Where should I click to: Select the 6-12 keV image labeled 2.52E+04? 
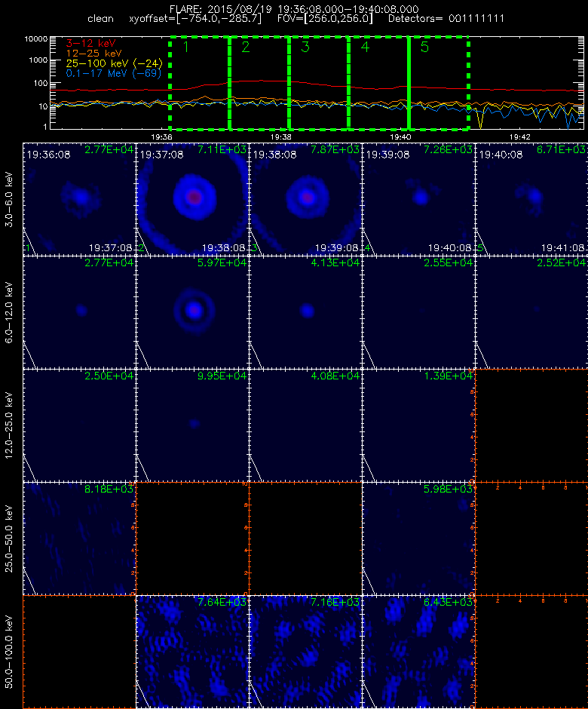pos(531,312)
